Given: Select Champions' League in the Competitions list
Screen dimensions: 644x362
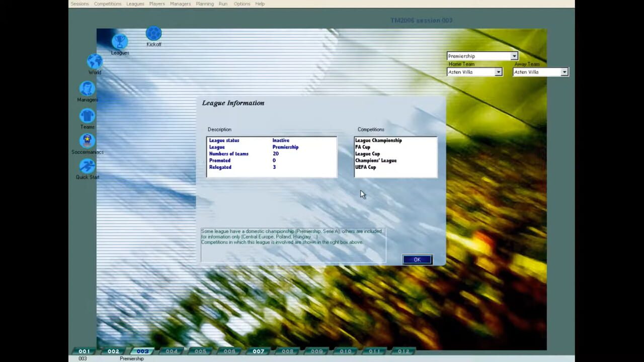Looking at the screenshot, I should pyautogui.click(x=376, y=160).
